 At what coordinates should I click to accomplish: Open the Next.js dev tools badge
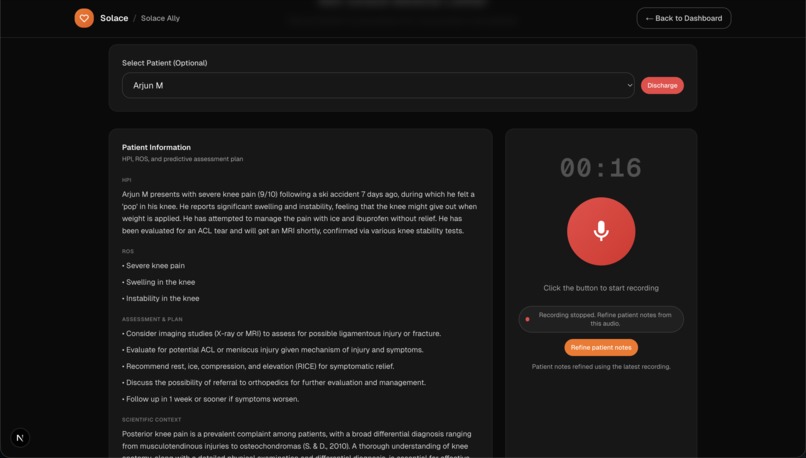coord(20,438)
